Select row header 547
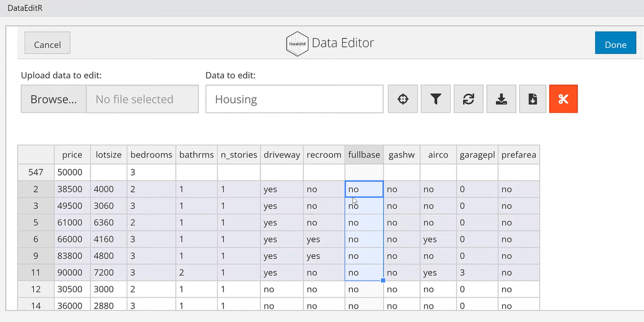This screenshot has height=322, width=644. (x=36, y=172)
